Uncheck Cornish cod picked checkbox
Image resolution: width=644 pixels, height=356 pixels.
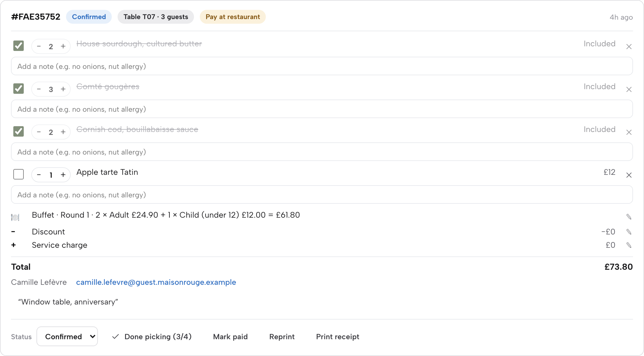[x=19, y=131]
